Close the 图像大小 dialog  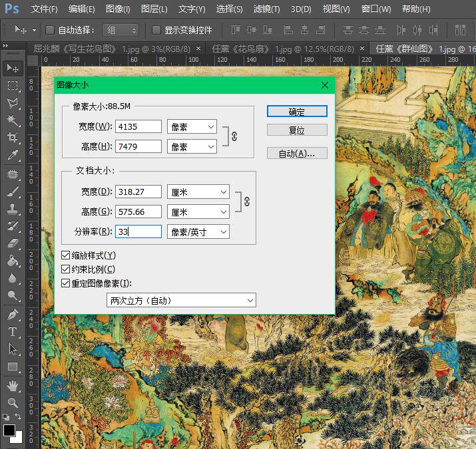tap(325, 85)
